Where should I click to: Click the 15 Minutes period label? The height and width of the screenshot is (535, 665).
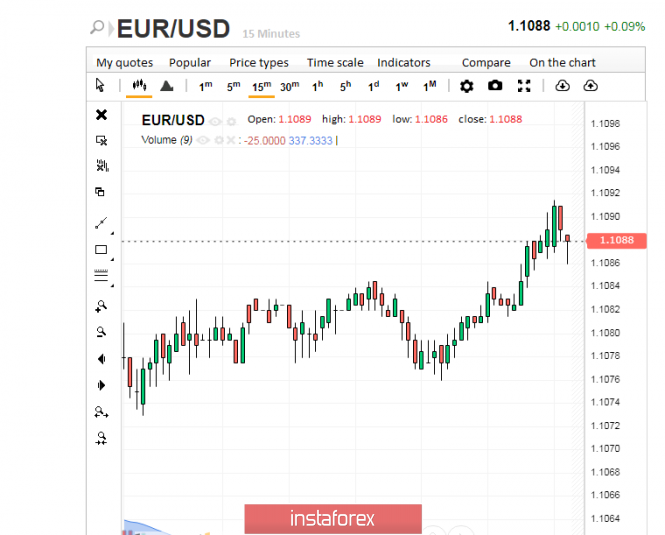[x=271, y=34]
